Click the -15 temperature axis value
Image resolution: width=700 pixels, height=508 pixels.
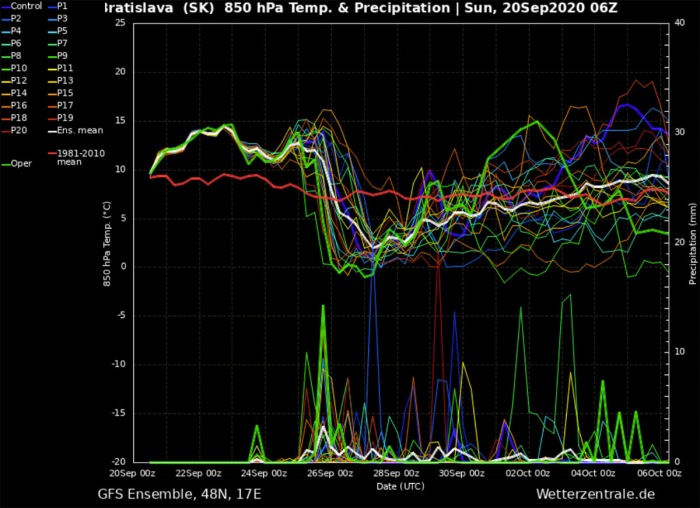(119, 413)
